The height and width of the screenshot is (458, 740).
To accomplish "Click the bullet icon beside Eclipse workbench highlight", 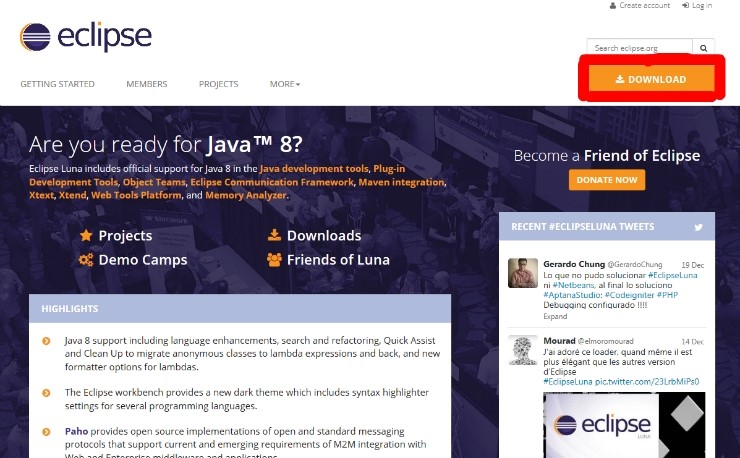I will [46, 393].
